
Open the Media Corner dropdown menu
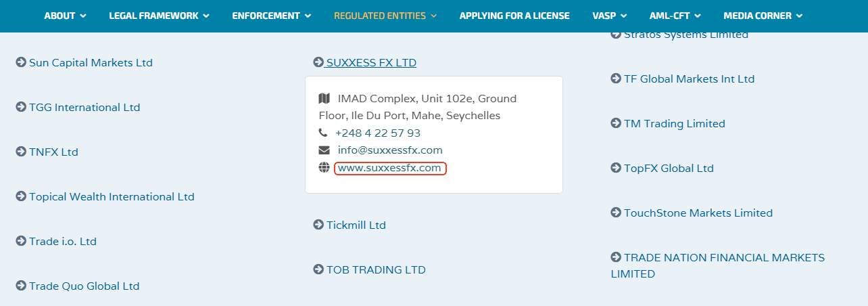pos(763,16)
